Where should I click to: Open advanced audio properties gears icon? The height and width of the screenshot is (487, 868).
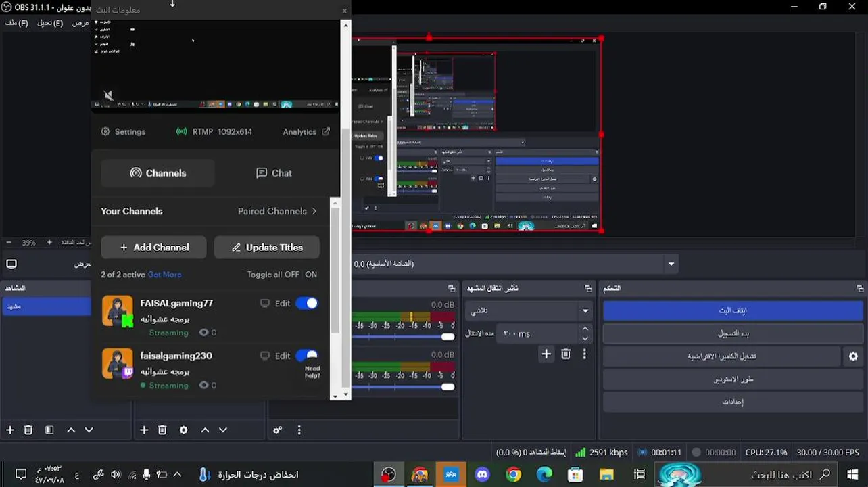[278, 430]
